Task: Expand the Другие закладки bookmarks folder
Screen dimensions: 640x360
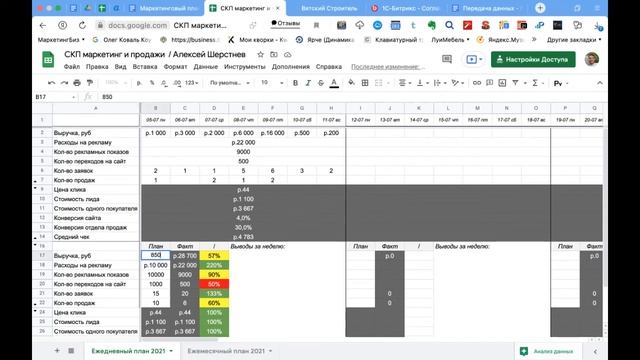Action: [x=574, y=40]
